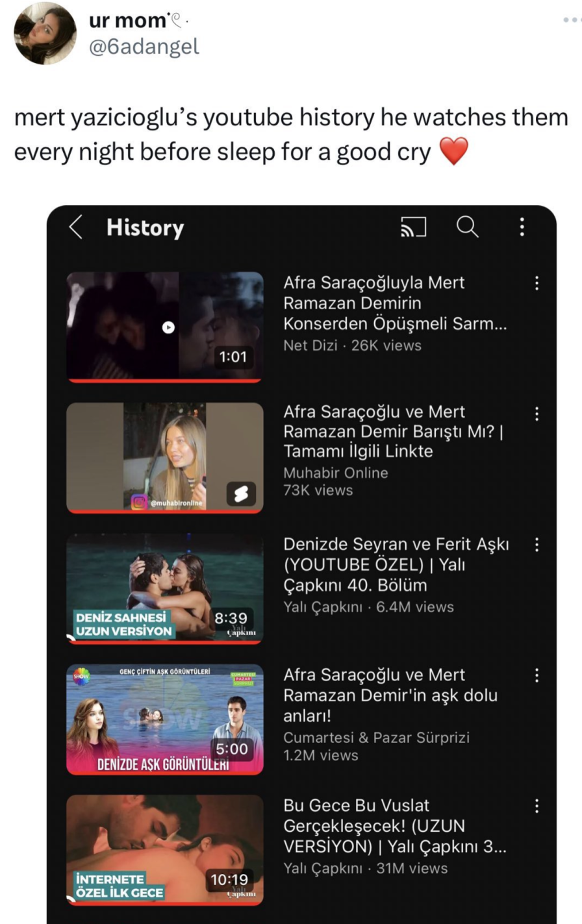The image size is (582, 924).
Task: Click the tweet author's profile picture
Action: coord(45,33)
